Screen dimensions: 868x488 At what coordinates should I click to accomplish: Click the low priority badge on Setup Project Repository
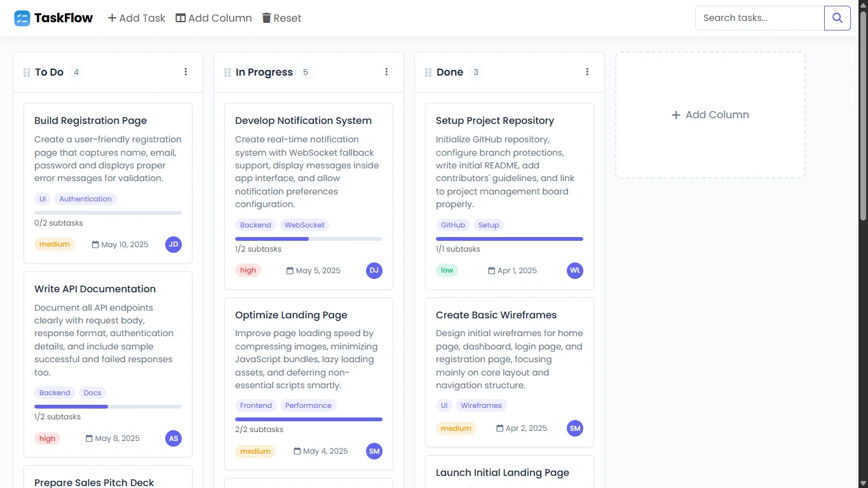click(447, 270)
